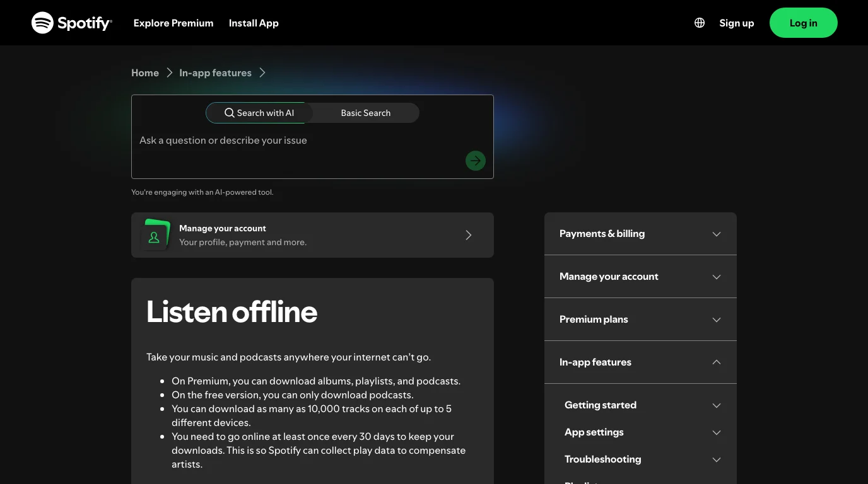Open the Manage your account card
868x484 pixels.
click(x=312, y=235)
